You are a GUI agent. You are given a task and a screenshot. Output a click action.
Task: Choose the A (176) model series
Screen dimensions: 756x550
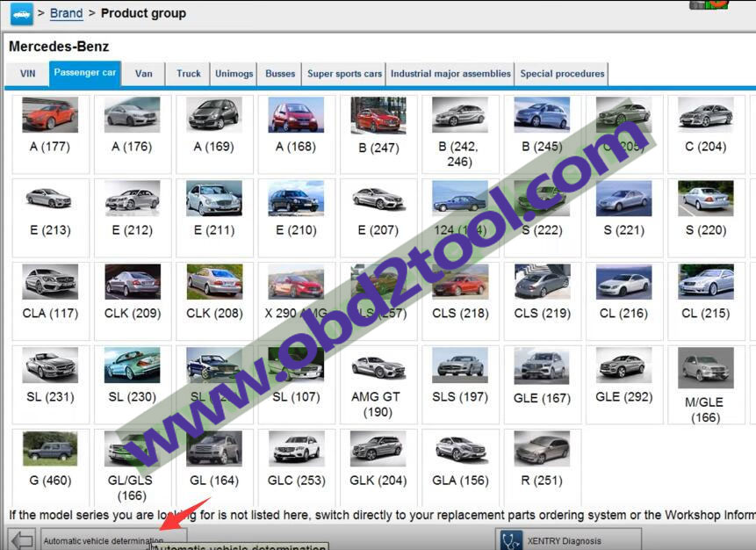pos(133,134)
